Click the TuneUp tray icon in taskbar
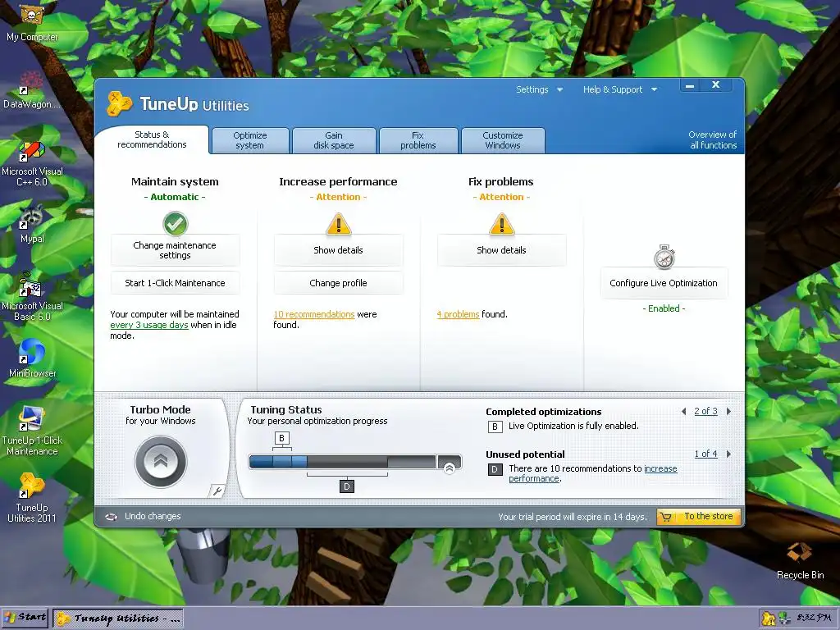The image size is (840, 630). pyautogui.click(x=768, y=619)
